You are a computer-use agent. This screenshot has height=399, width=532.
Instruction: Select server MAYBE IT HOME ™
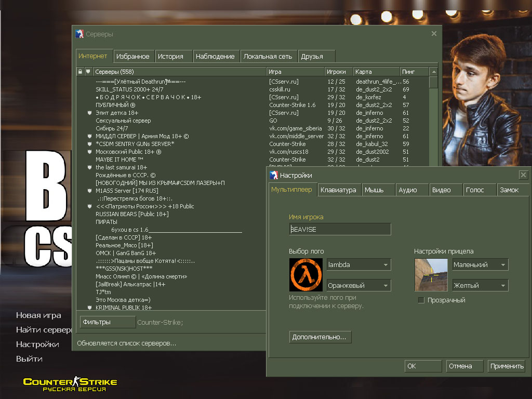[x=252, y=159]
